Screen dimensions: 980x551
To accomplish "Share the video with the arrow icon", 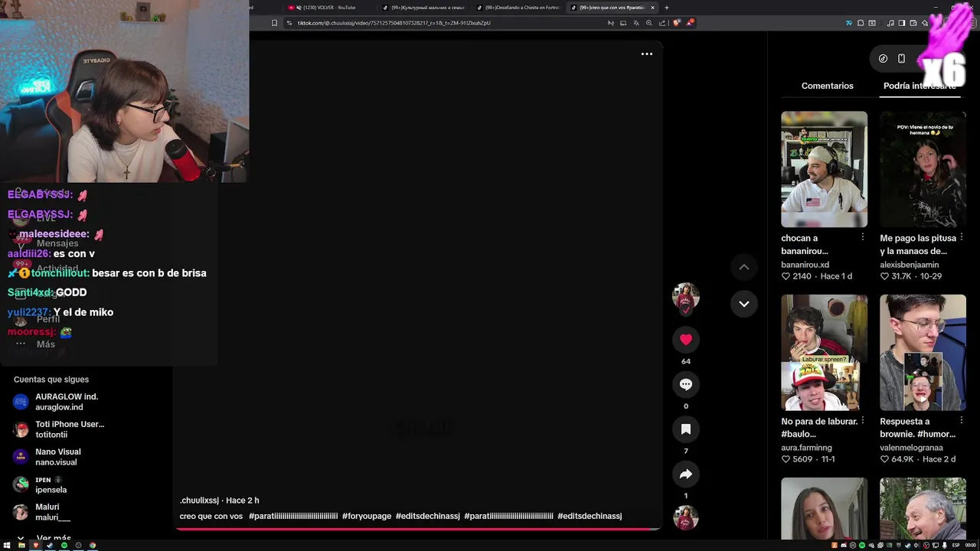I will tap(685, 474).
